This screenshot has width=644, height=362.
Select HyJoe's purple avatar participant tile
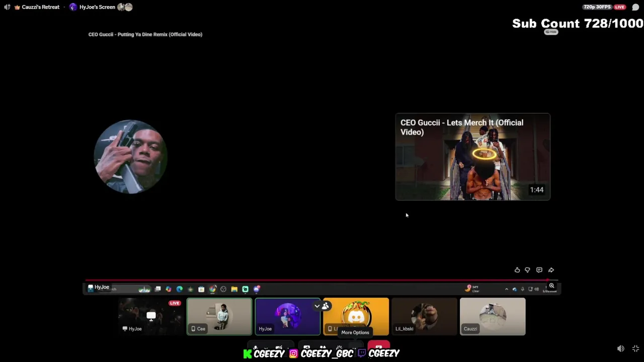287,316
